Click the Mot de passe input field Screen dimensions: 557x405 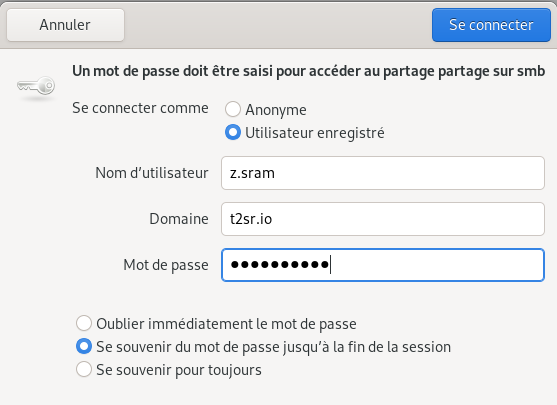(x=383, y=265)
